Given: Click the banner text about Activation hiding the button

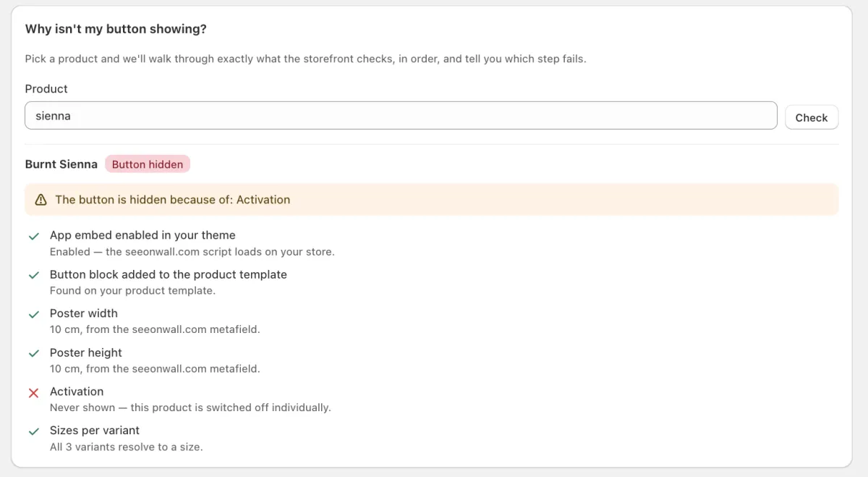Looking at the screenshot, I should [172, 200].
